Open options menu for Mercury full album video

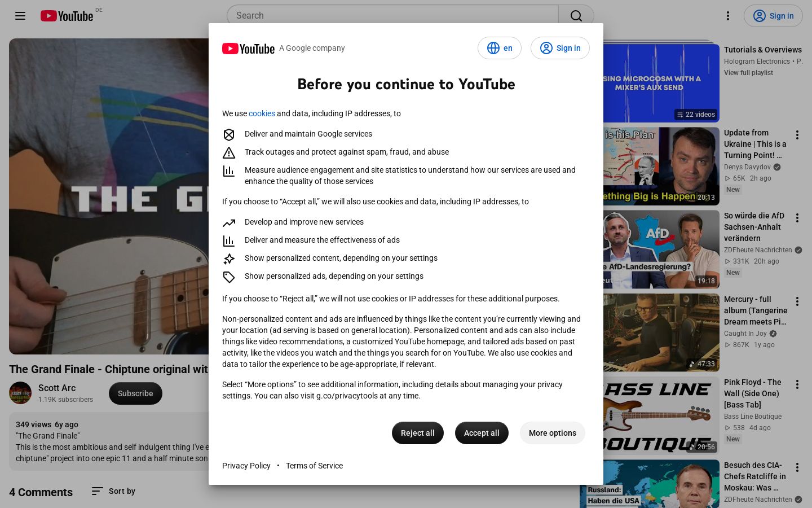pos(797,301)
